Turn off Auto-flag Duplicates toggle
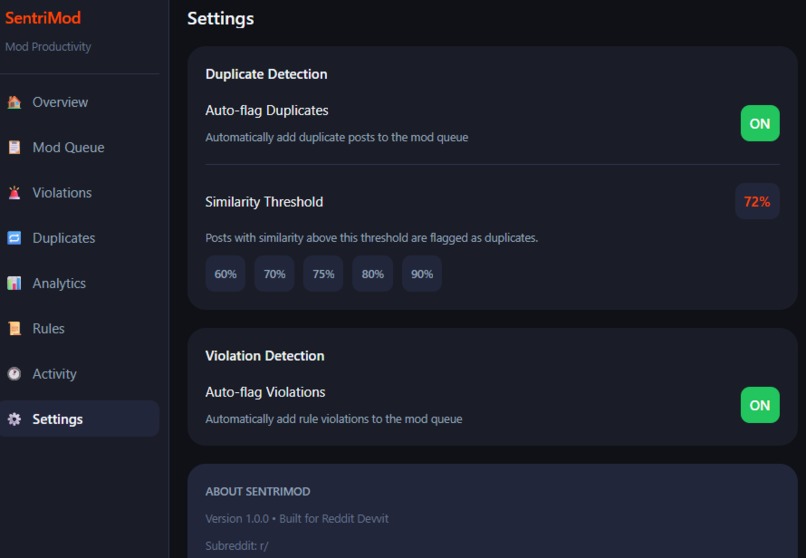 (x=760, y=123)
